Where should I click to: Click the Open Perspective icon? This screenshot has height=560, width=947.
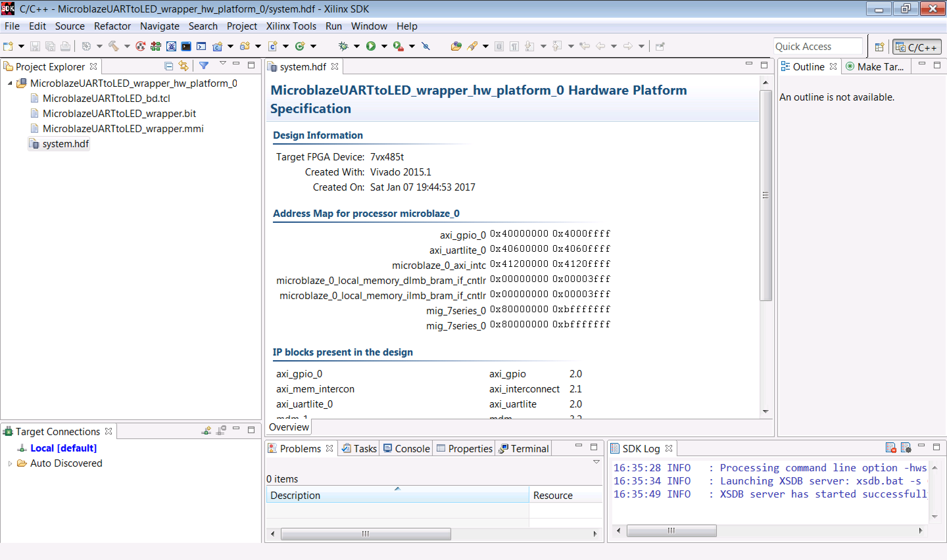pyautogui.click(x=880, y=47)
